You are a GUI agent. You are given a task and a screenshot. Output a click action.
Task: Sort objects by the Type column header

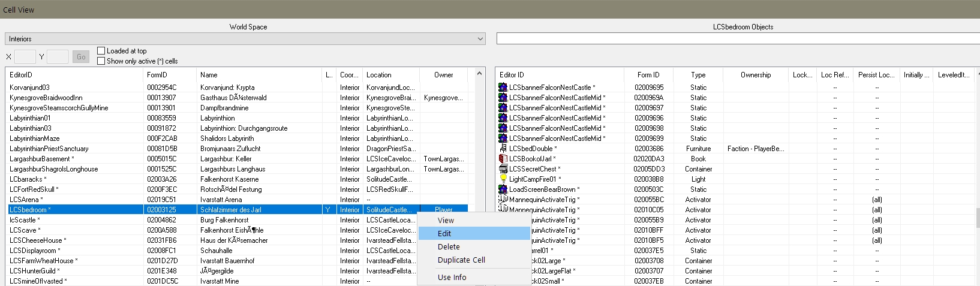click(x=698, y=75)
